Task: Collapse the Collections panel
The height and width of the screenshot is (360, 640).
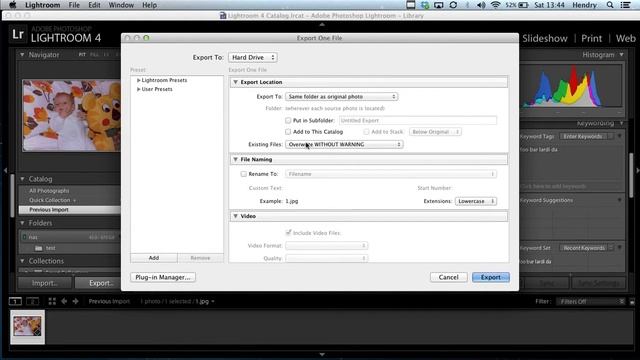Action: pyautogui.click(x=22, y=261)
